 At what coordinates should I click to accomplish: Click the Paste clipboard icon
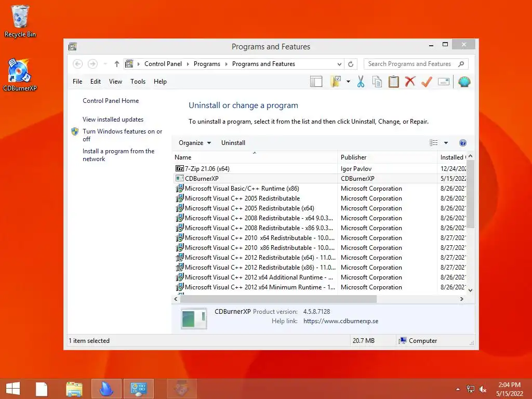click(394, 82)
